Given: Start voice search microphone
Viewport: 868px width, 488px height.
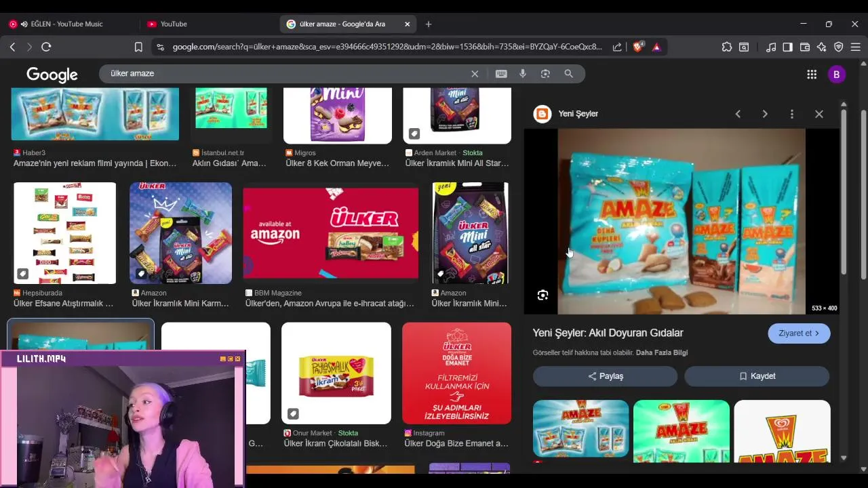Looking at the screenshot, I should tap(523, 73).
